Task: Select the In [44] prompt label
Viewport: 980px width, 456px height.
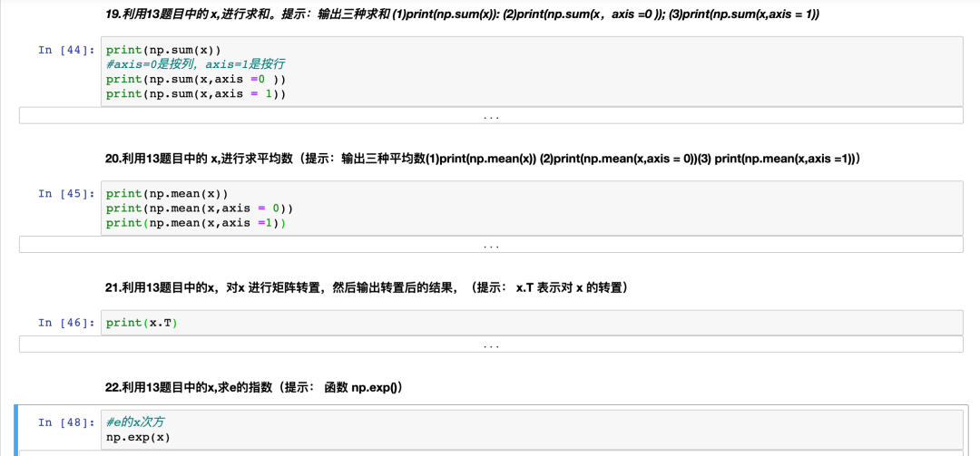Action: point(67,50)
